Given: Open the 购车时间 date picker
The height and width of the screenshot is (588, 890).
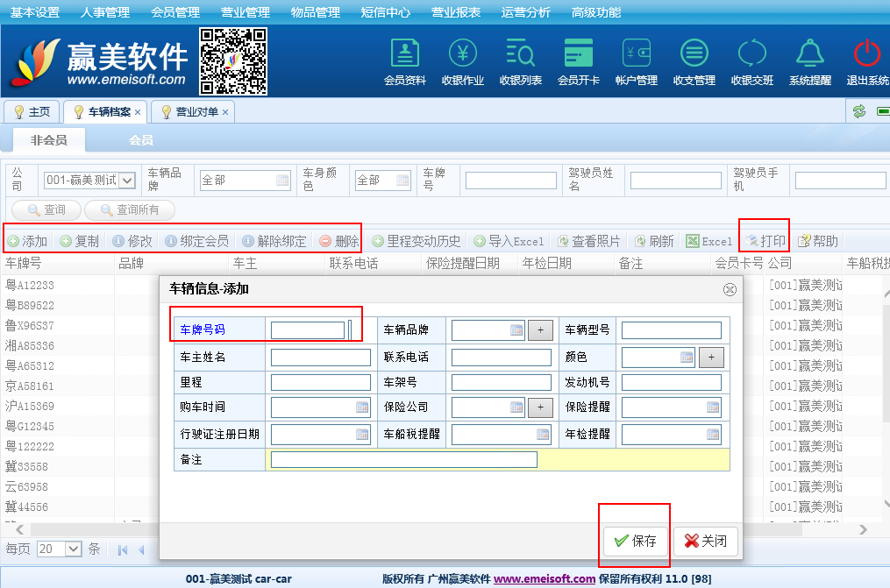Looking at the screenshot, I should pos(362,407).
